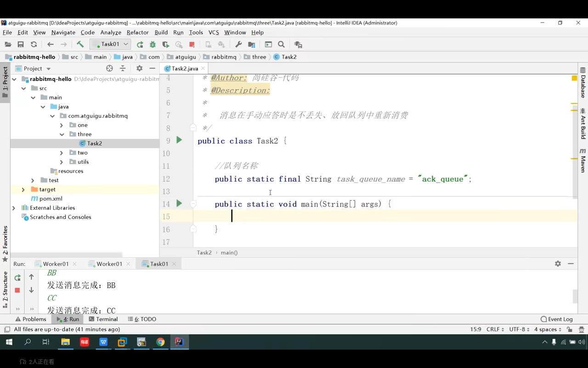Click the Search Everywhere magnifier icon
The image size is (588, 368).
pos(281,45)
